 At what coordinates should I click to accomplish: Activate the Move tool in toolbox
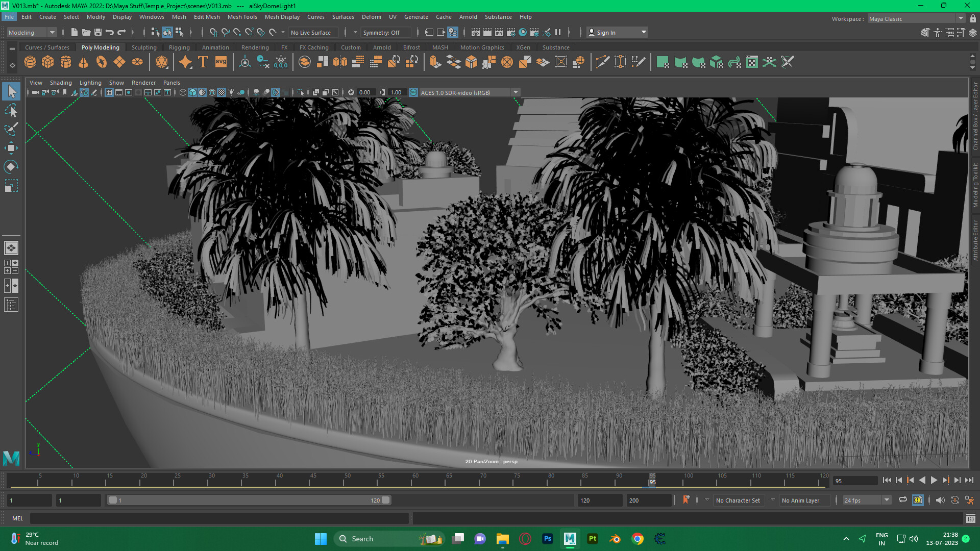pos(11,148)
